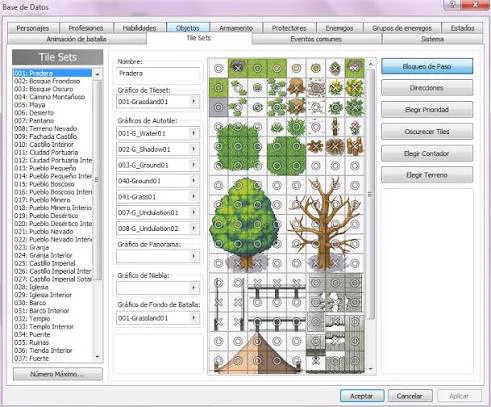Open the 041-Grass01 autotile dropdown
Viewport: 491px width, 407px height.
tap(194, 196)
